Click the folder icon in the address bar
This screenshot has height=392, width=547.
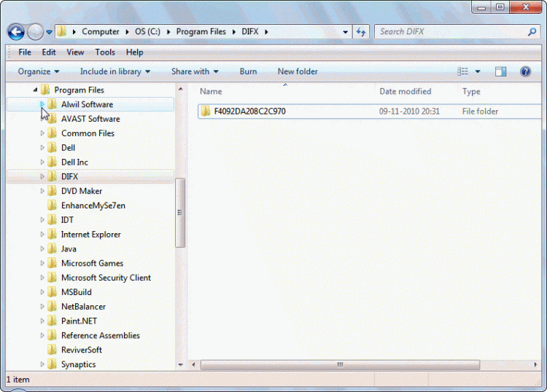click(62, 32)
